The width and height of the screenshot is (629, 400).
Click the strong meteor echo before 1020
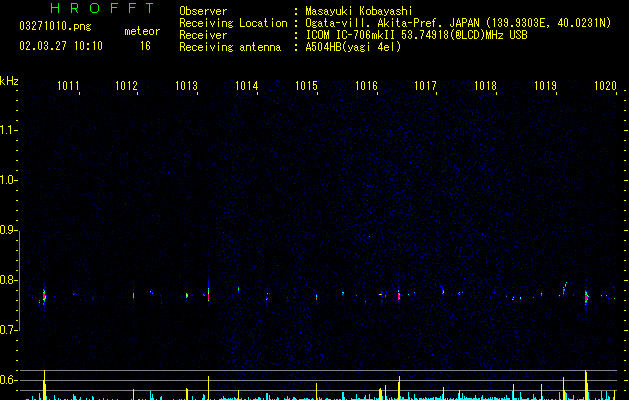586,297
